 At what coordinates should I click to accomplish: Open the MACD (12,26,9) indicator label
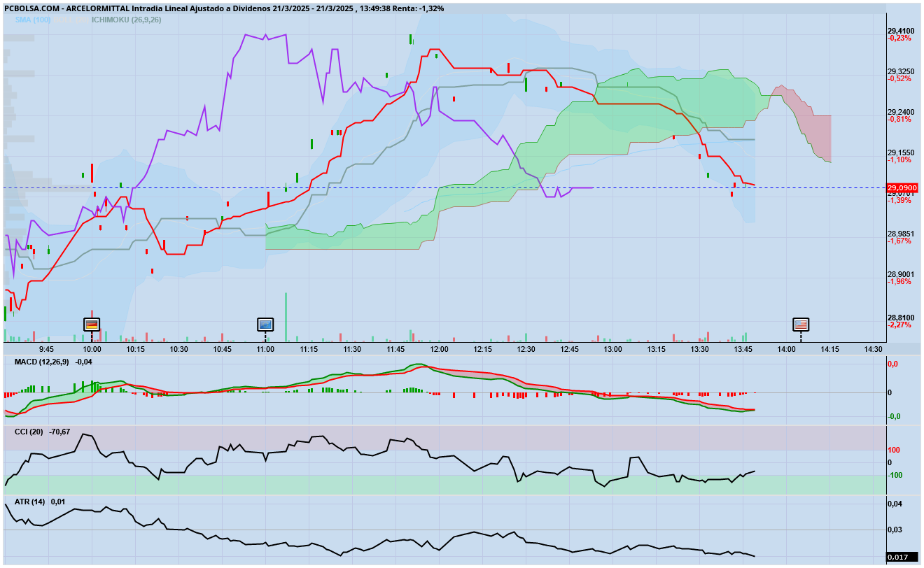click(x=42, y=362)
